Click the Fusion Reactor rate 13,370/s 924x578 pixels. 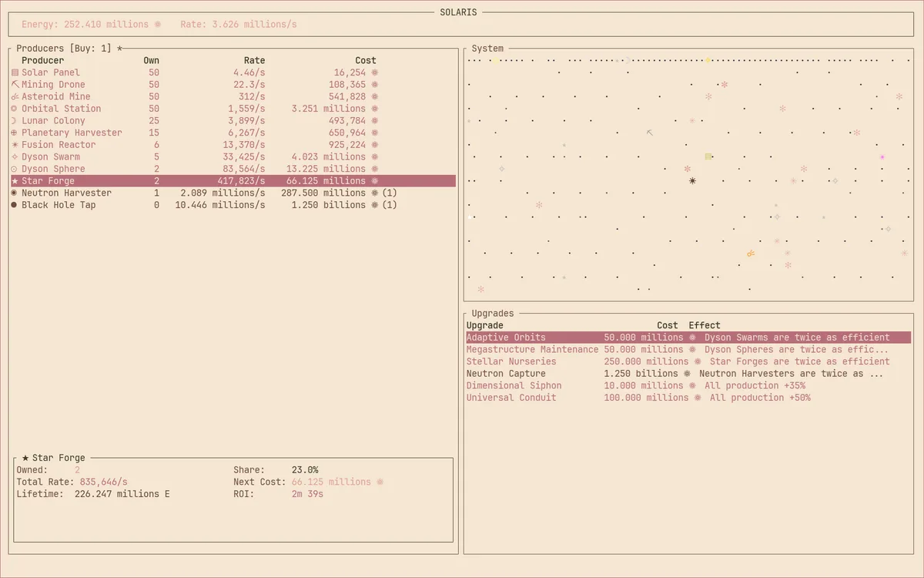244,145
